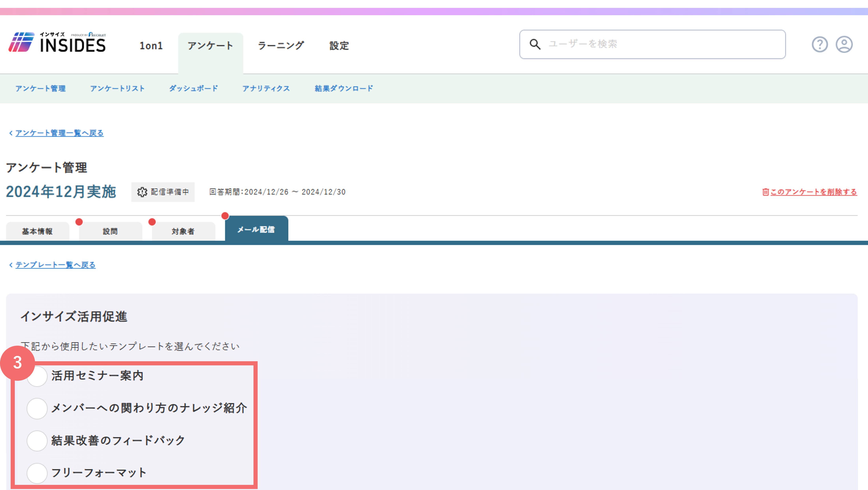The width and height of the screenshot is (868, 490).
Task: Open アンケート管理 in the submenu
Action: (40, 89)
